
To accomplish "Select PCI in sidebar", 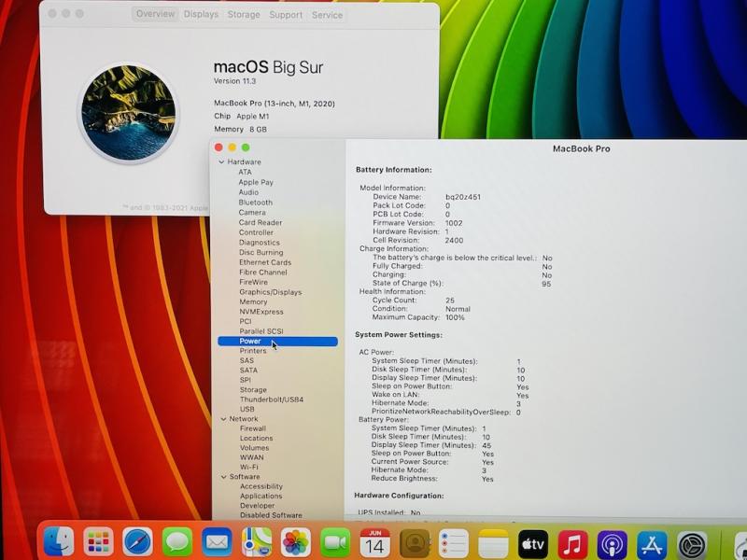I will coord(246,321).
